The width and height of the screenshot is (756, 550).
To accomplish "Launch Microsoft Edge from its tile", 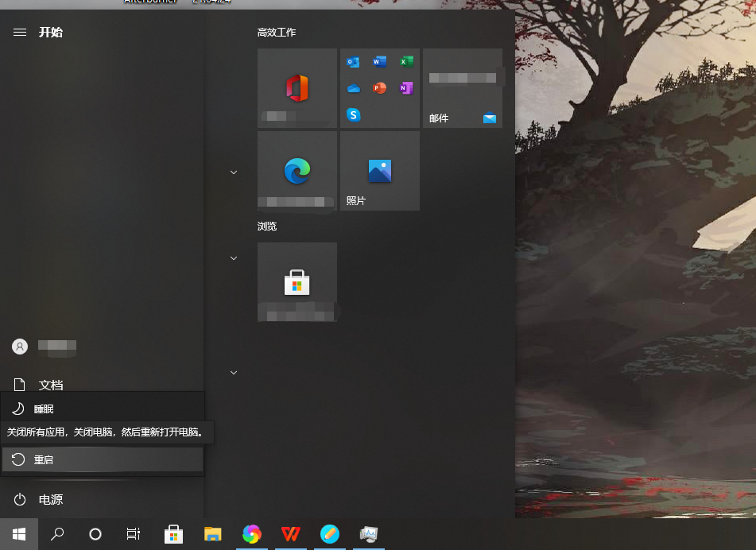I will click(x=297, y=171).
